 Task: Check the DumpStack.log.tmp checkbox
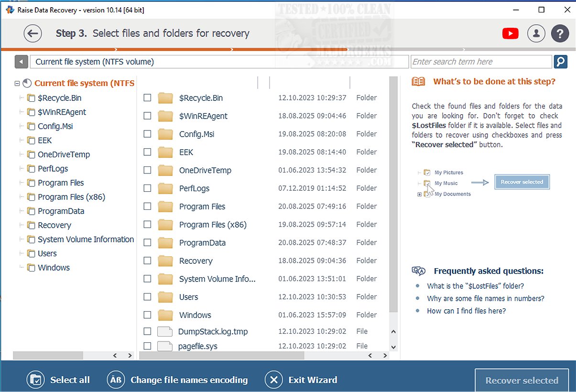(x=147, y=331)
